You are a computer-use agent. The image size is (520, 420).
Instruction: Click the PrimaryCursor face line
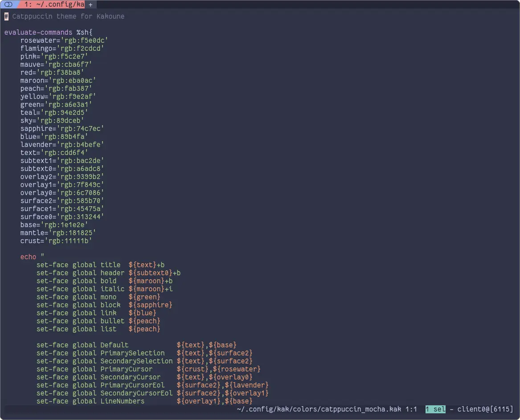click(x=148, y=369)
